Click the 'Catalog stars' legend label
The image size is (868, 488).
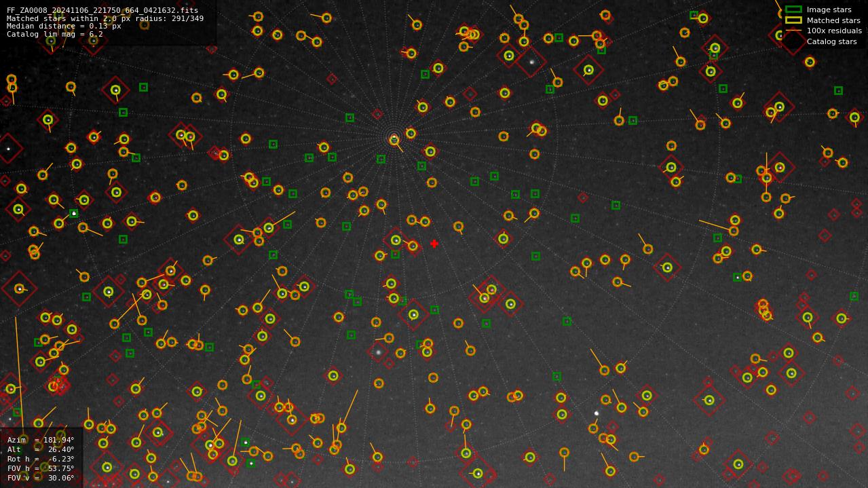point(831,41)
